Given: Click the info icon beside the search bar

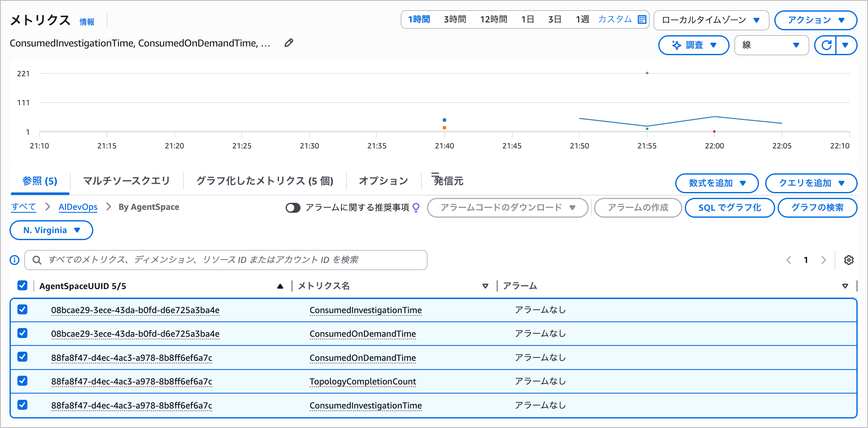Looking at the screenshot, I should tap(14, 260).
